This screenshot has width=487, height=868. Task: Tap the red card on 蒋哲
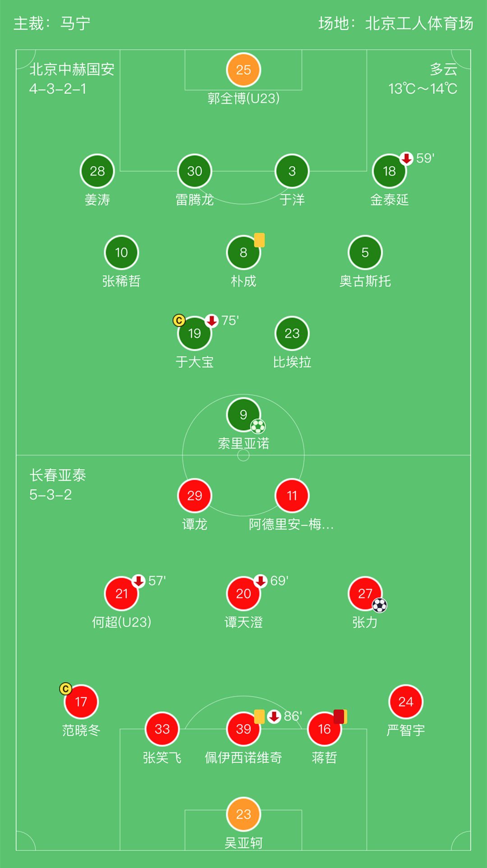[339, 716]
